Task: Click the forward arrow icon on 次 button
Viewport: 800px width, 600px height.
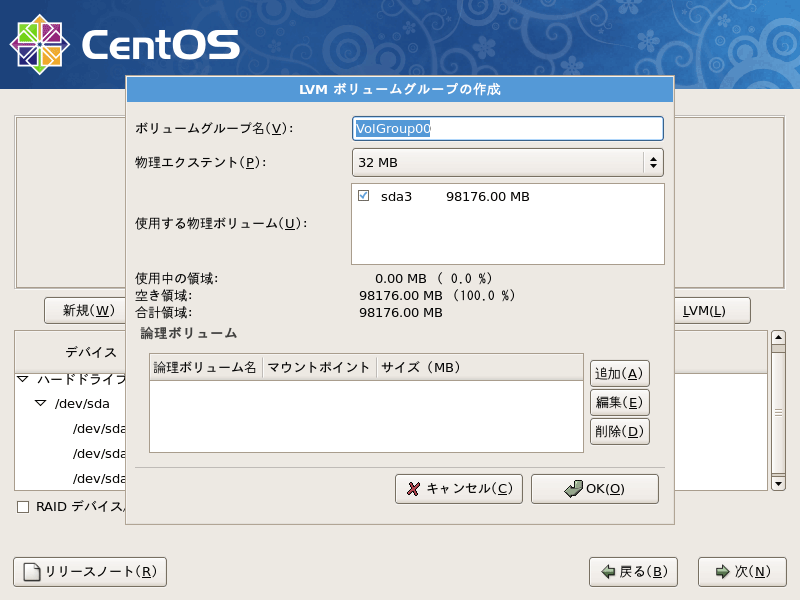Action: pos(721,572)
